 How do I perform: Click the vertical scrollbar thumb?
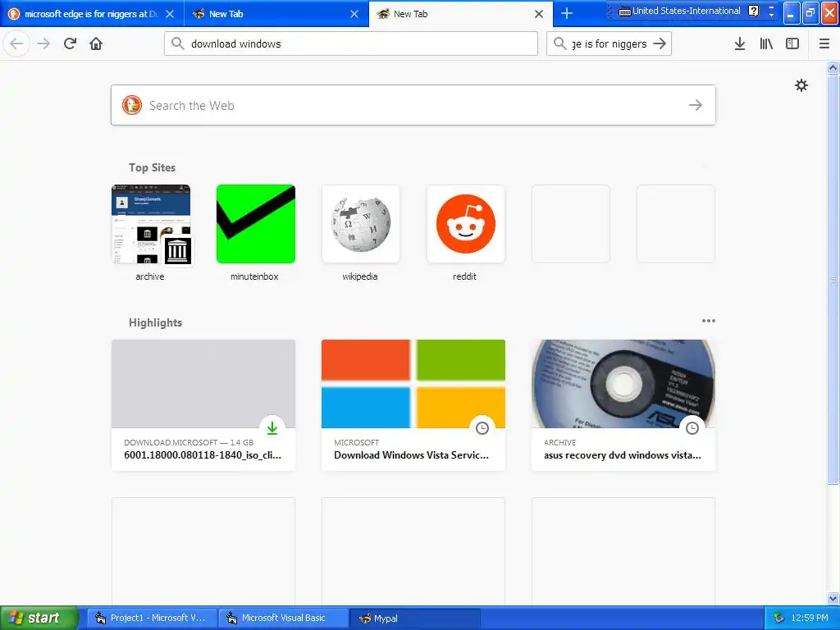(833, 279)
